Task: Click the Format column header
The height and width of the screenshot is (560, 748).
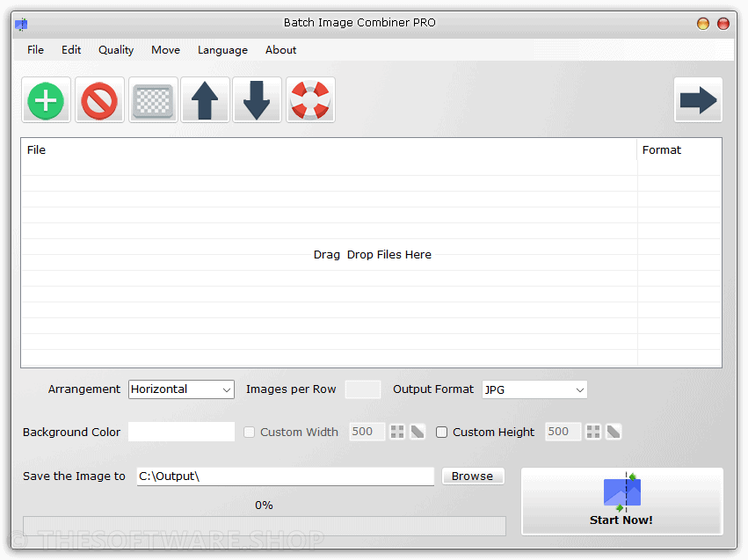Action: [x=679, y=149]
